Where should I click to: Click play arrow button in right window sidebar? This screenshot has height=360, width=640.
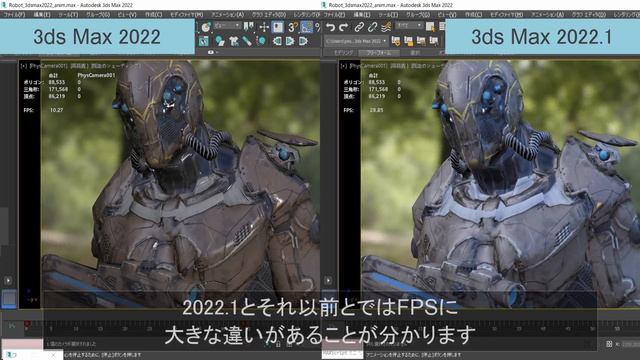click(328, 280)
